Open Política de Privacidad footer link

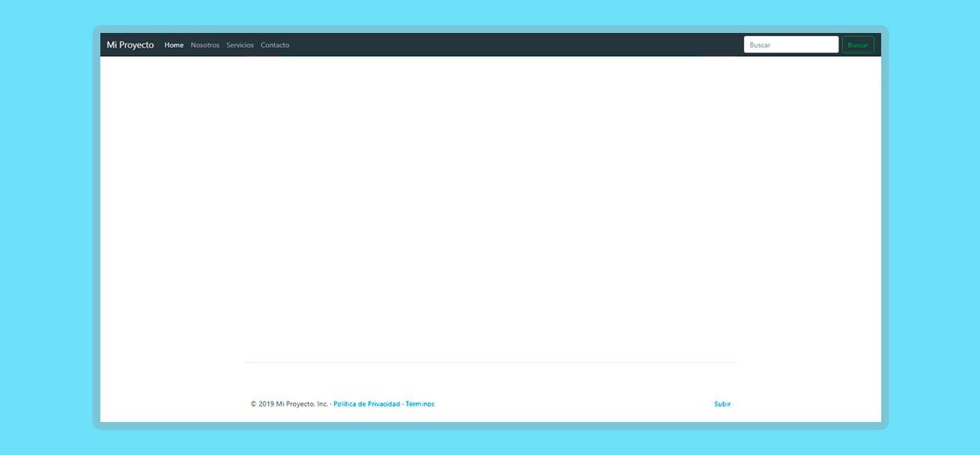[x=366, y=404]
